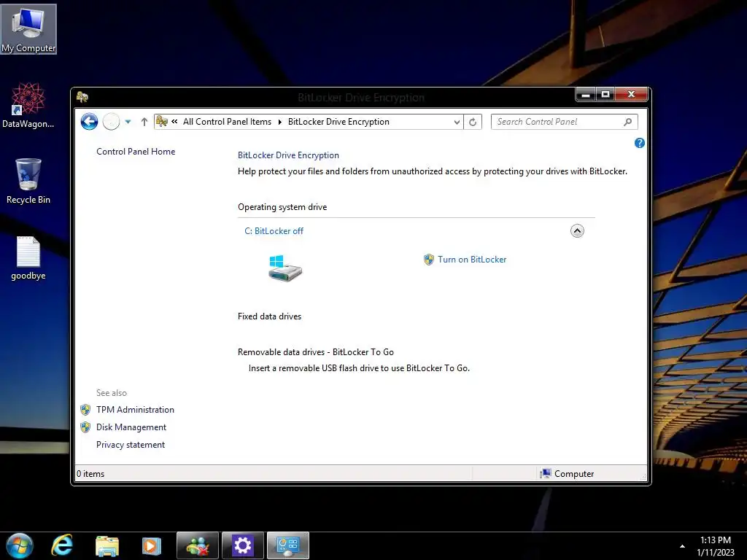
Task: Click the greyed Forward navigation arrow
Action: coord(111,122)
